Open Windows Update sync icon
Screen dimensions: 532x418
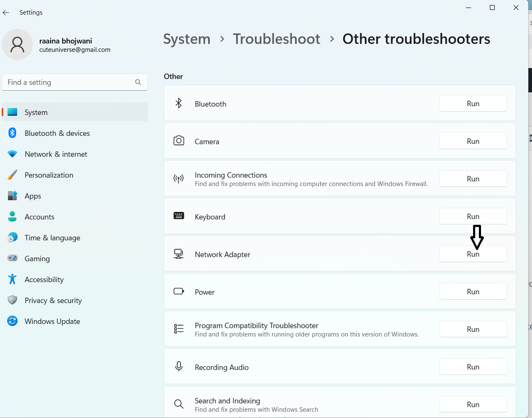13,321
